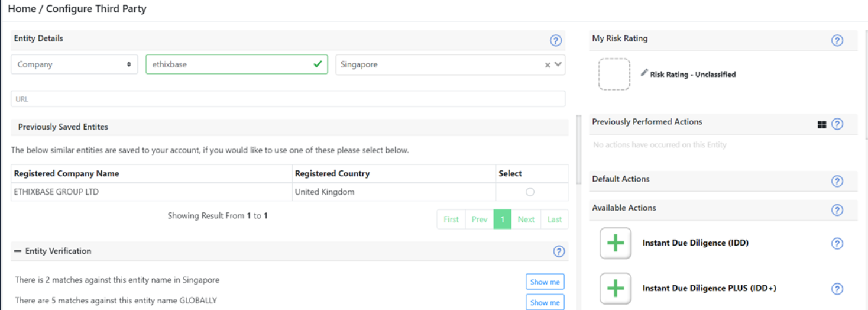
Task: Add Instant Due Diligence (IDD) plus icon
Action: (x=616, y=243)
